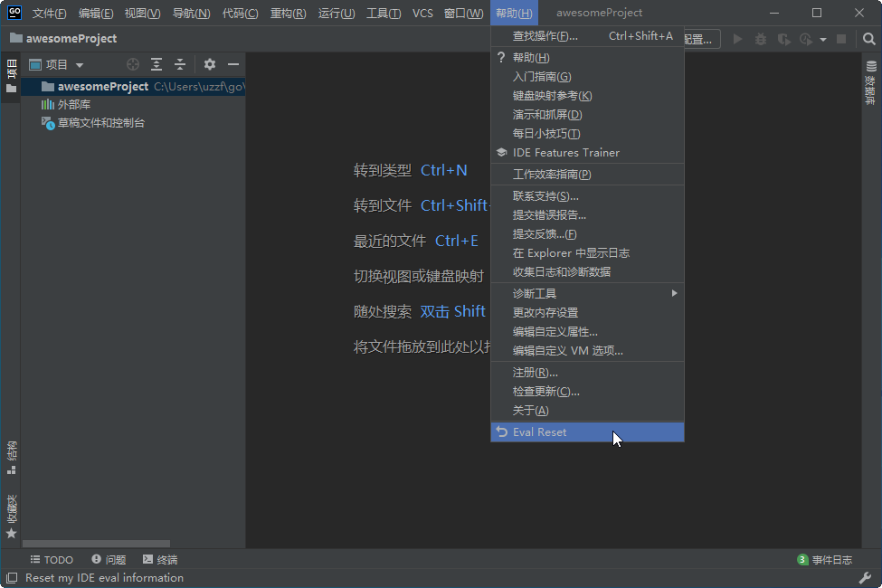
Task: Choose 入门指南(G) menu entry
Action: [587, 77]
